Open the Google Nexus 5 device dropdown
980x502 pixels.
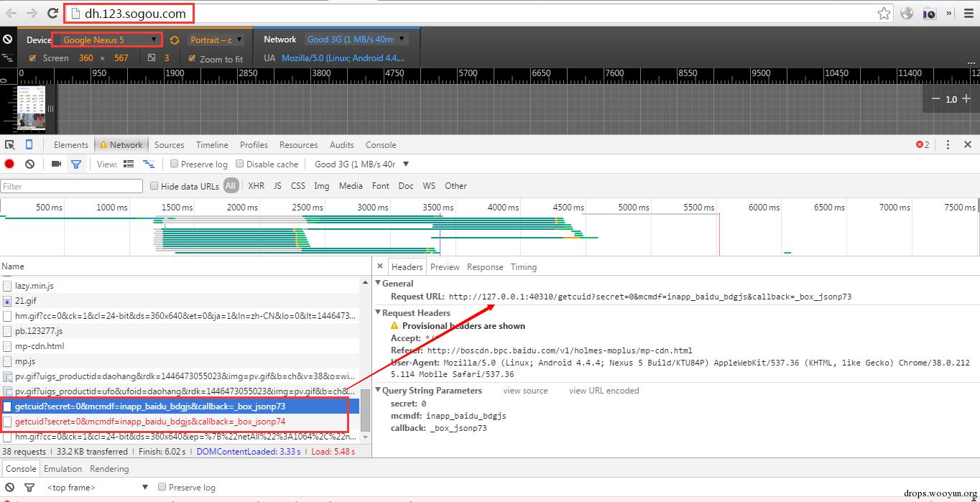pos(107,39)
